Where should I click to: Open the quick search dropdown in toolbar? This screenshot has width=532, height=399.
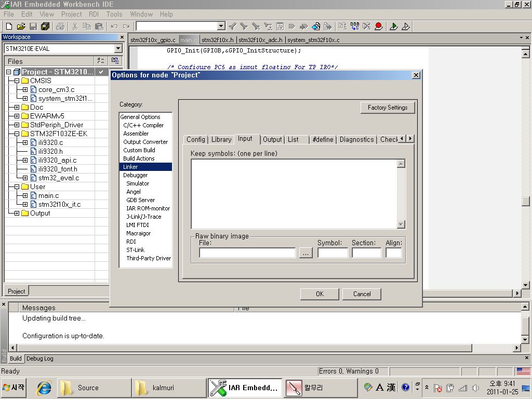click(x=221, y=26)
